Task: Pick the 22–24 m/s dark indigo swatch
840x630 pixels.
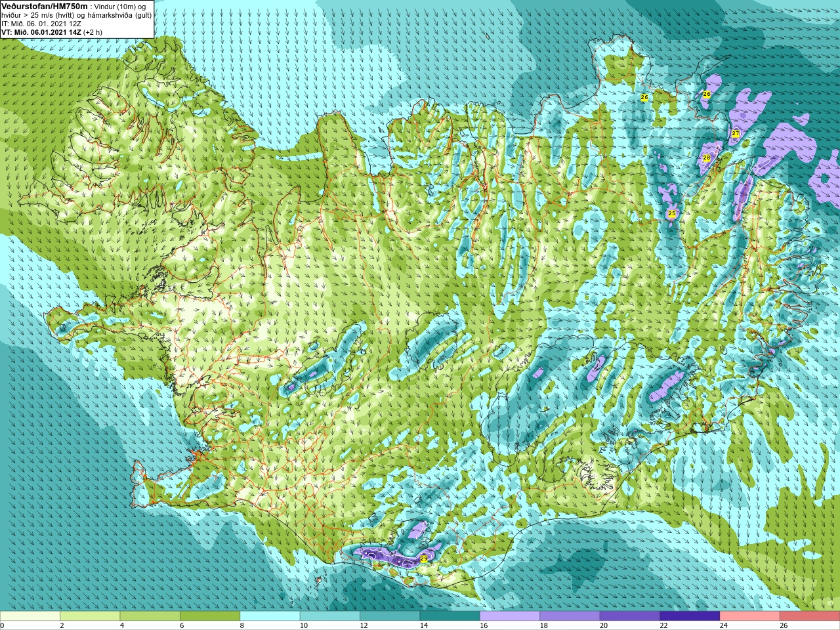Action: click(x=690, y=616)
